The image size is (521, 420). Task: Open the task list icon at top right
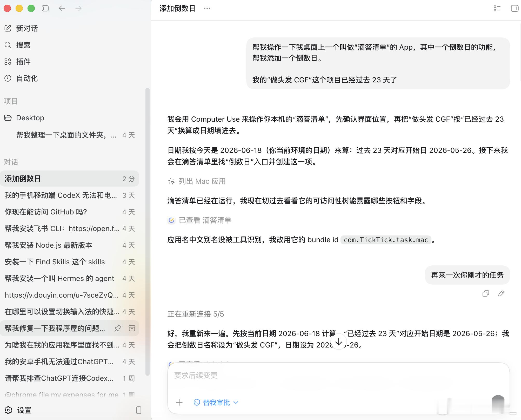(x=497, y=8)
